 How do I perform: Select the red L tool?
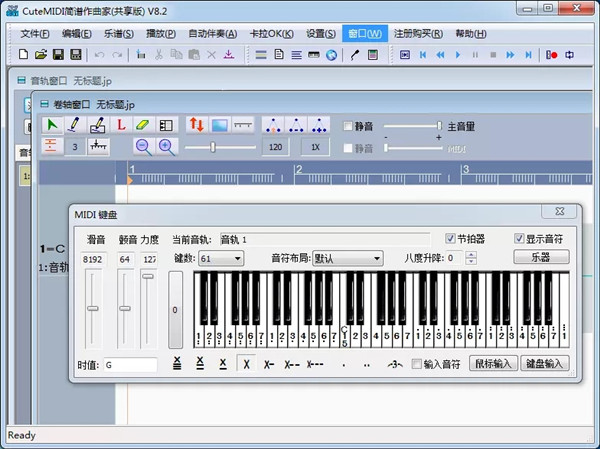121,125
